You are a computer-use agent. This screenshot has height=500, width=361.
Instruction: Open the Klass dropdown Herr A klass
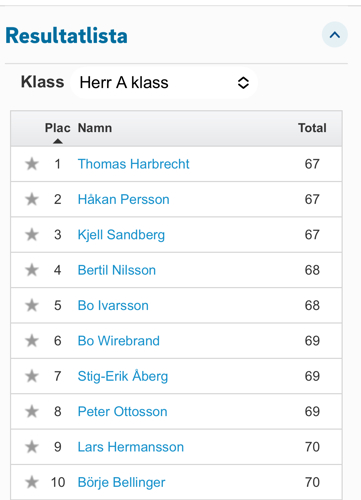tap(164, 83)
